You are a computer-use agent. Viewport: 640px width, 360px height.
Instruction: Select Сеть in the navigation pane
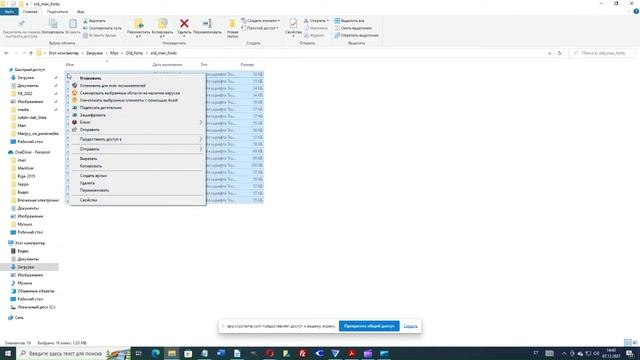pos(19,318)
